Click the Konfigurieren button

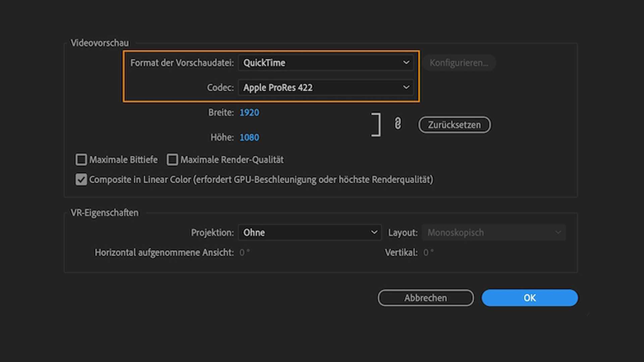pos(459,63)
